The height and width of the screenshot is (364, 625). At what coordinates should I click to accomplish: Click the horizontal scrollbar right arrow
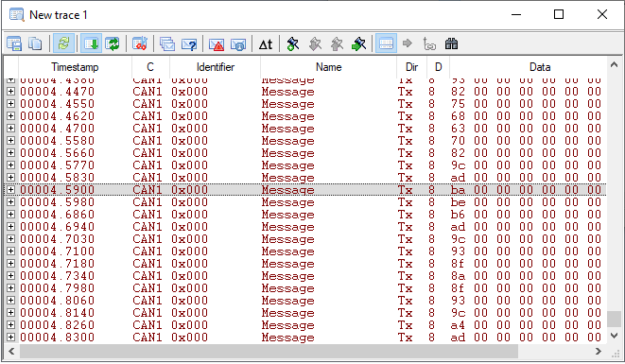click(x=599, y=352)
